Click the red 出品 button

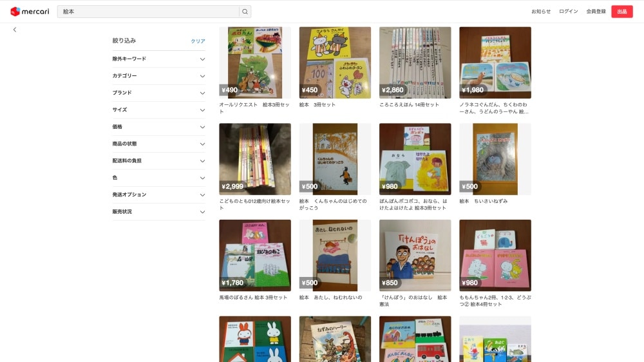622,12
